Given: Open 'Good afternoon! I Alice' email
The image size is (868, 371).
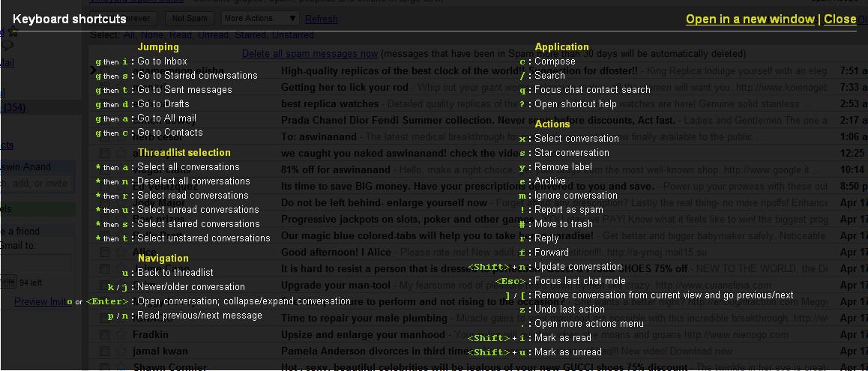Looking at the screenshot, I should (x=336, y=253).
